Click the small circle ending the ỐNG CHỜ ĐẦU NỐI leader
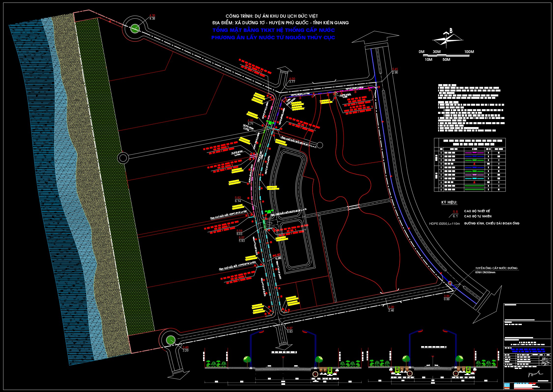553x392 pixels. 320,145
